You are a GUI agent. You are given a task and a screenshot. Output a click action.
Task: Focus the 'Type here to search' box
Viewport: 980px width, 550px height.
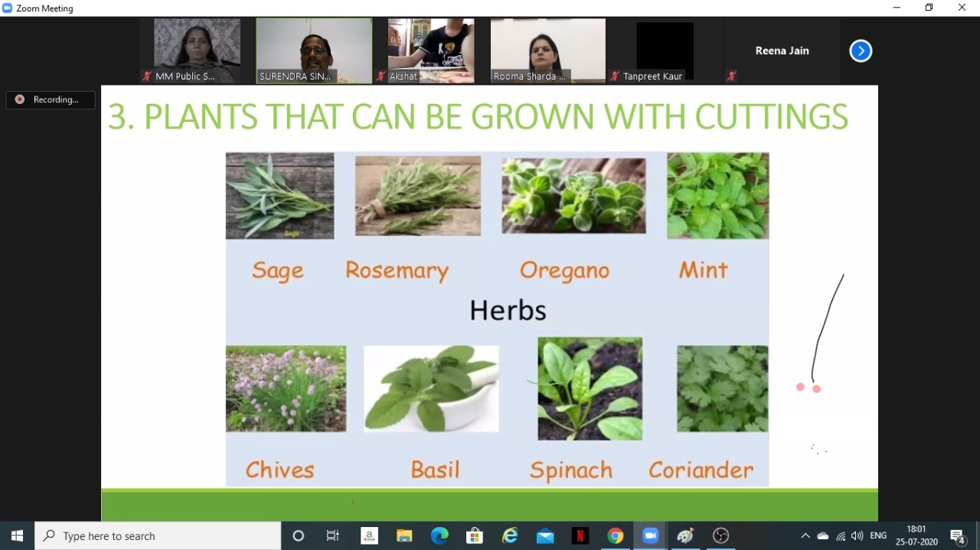tap(158, 536)
